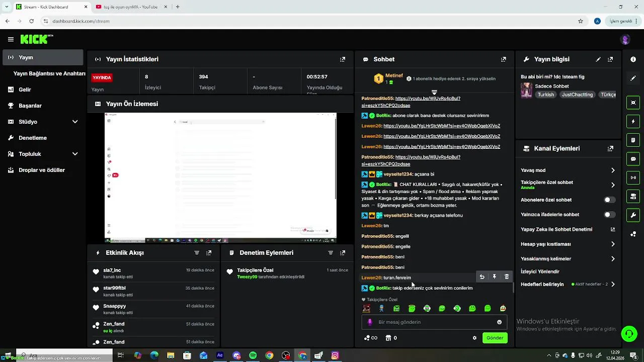Open After Effects from the taskbar
644x362 pixels.
(220, 355)
